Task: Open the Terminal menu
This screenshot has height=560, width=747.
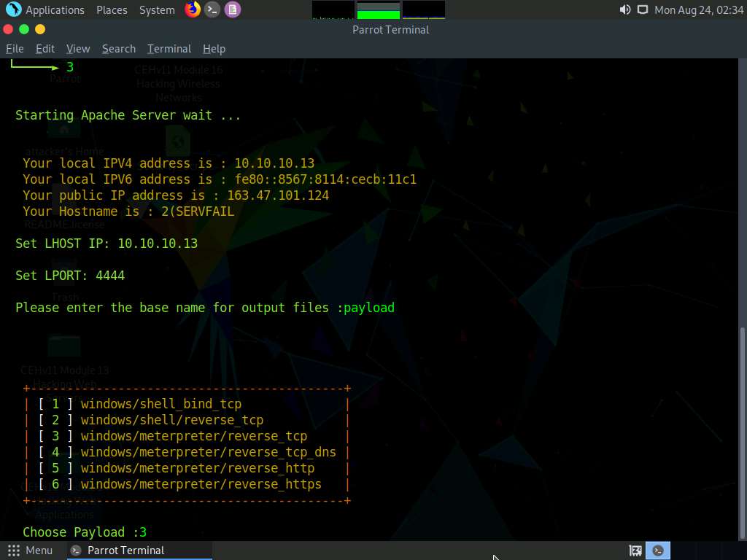Action: coord(169,49)
